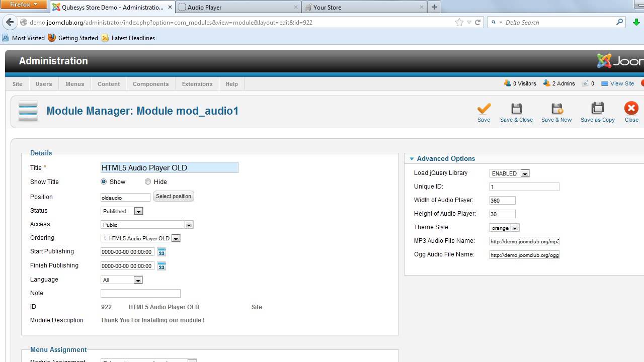Viewport: 644px width, 362px height.
Task: Open the Latest Headlines feed bookmark
Action: [x=128, y=38]
